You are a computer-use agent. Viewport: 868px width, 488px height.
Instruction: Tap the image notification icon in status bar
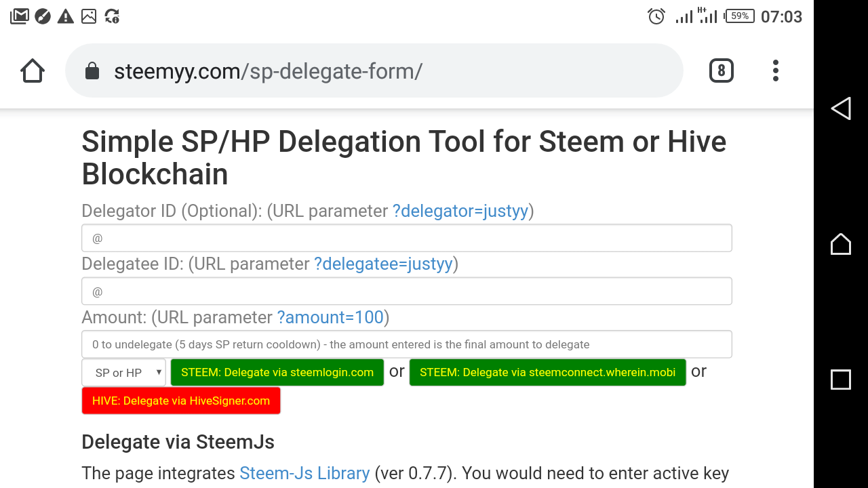pos(89,16)
